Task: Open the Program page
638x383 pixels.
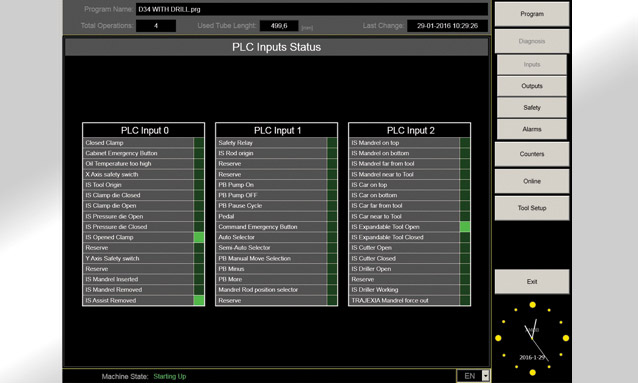Action: tap(532, 14)
